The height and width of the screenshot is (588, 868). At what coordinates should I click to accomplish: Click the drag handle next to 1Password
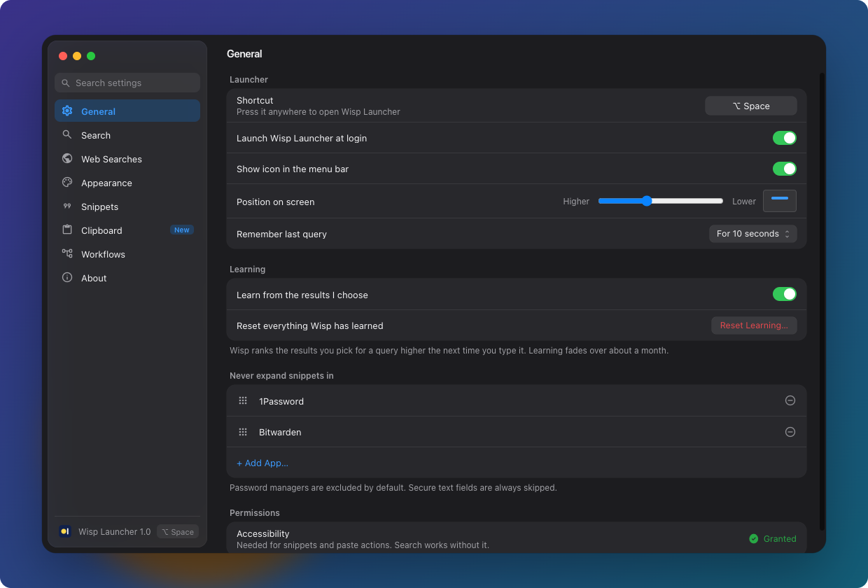(243, 400)
